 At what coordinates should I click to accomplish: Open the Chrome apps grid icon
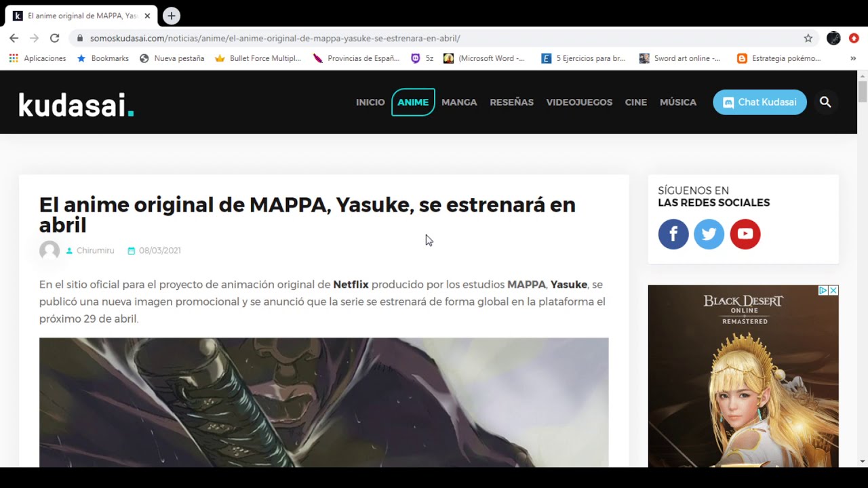pyautogui.click(x=12, y=58)
